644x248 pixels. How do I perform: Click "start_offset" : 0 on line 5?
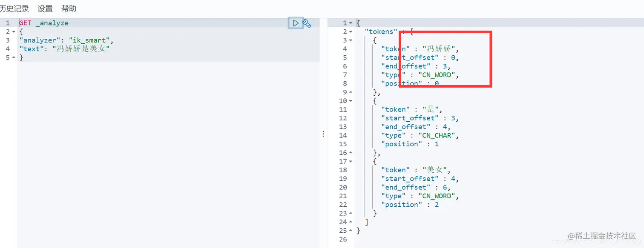coord(418,57)
